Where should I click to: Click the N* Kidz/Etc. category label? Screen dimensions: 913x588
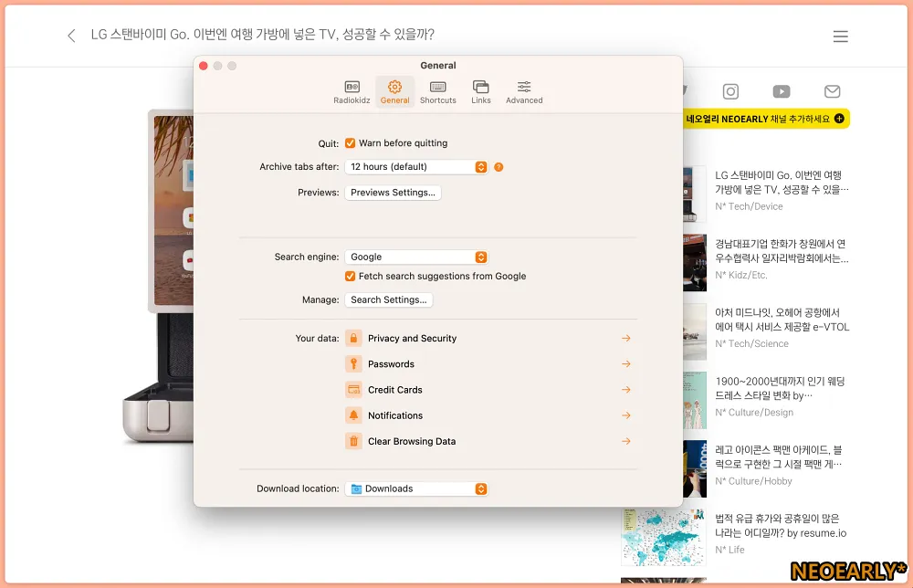click(741, 276)
